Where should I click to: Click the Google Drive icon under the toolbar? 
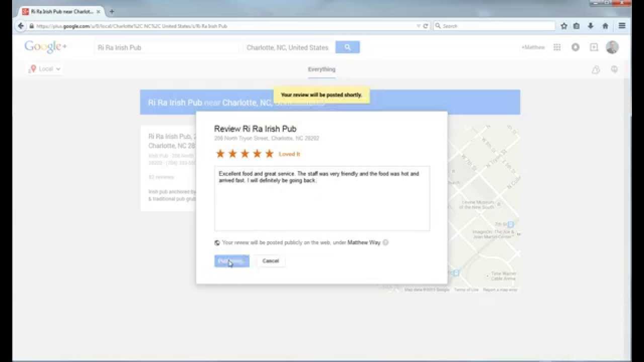tap(596, 70)
